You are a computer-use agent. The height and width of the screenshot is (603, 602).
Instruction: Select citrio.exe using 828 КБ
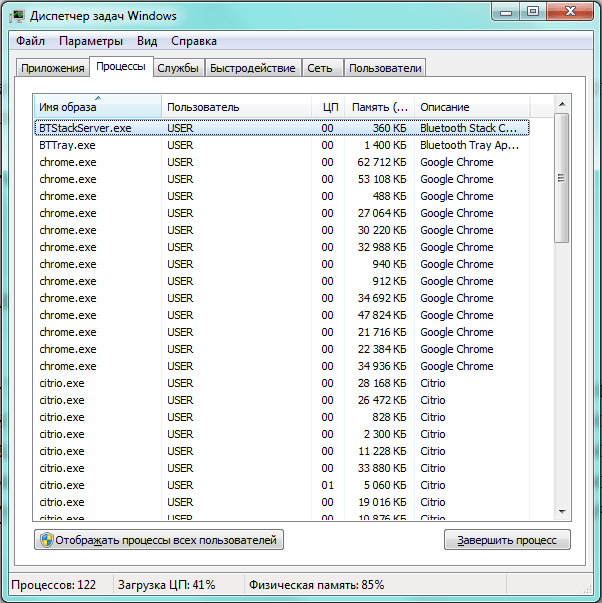(282, 416)
